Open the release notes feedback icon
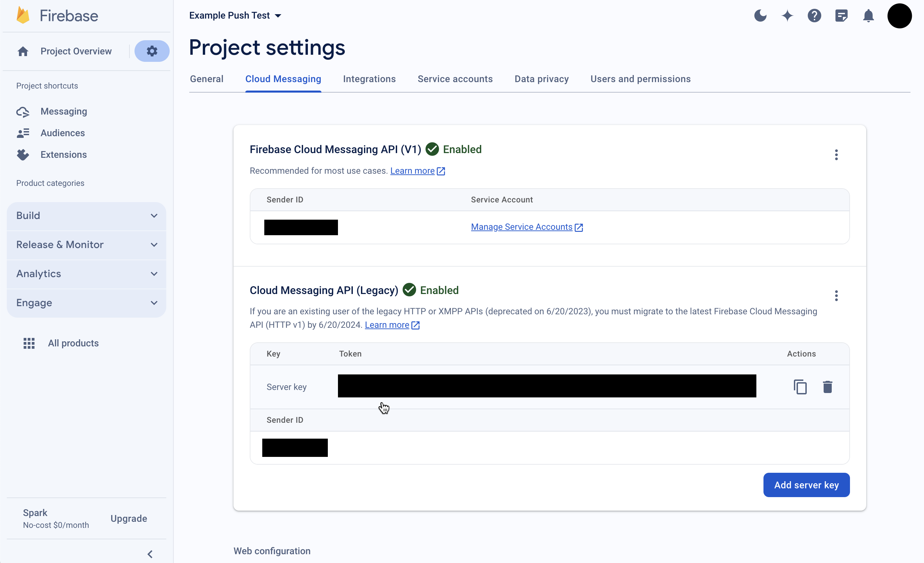Viewport: 924px width, 563px height. click(841, 16)
